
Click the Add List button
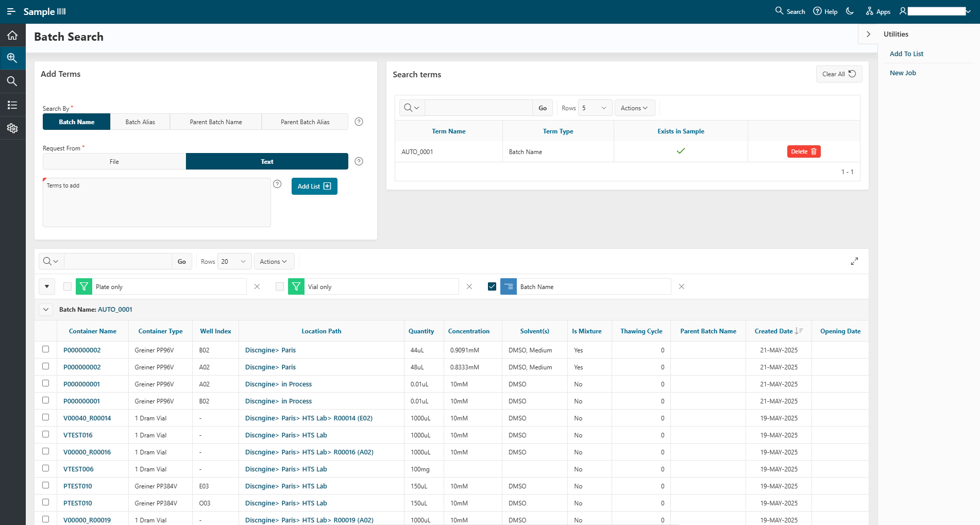point(314,186)
